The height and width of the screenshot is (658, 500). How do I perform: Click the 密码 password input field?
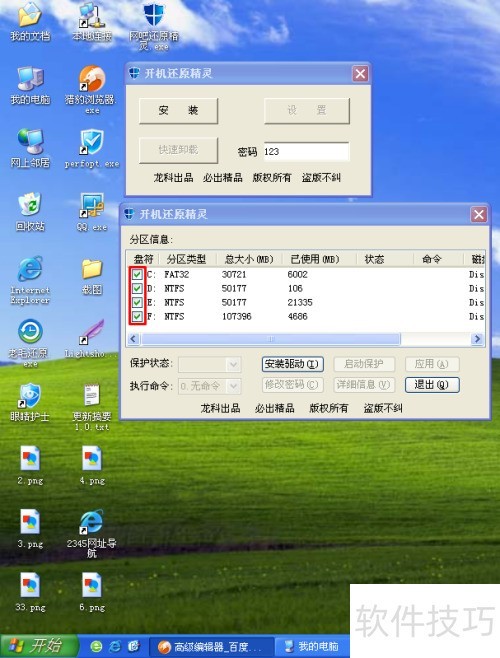pyautogui.click(x=306, y=151)
